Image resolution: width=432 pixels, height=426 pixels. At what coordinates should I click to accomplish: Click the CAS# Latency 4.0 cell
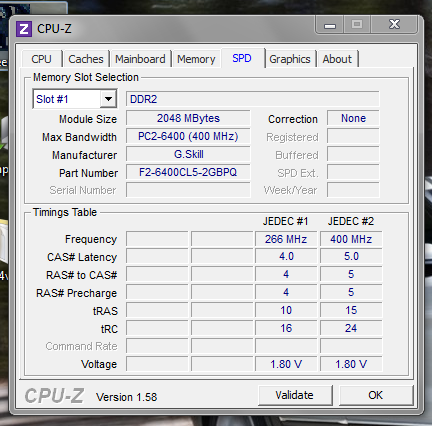286,256
